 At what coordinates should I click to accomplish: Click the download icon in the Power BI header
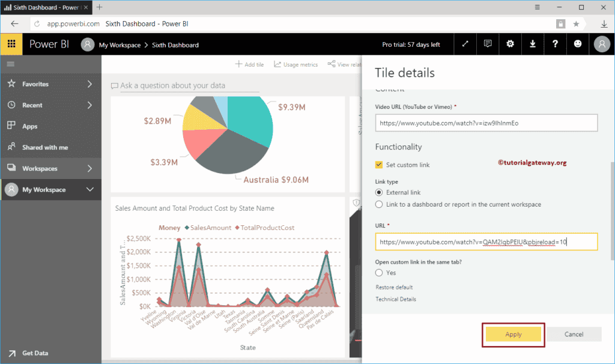532,44
